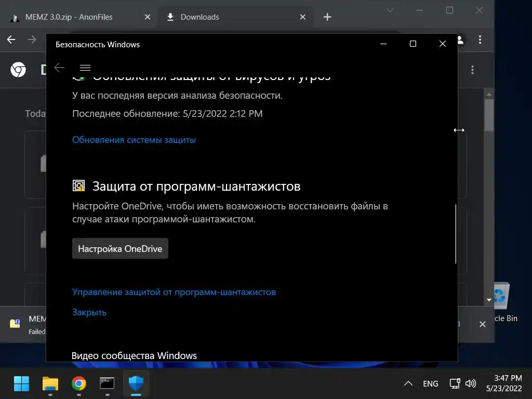Click the Настройка OneDrive button
The width and height of the screenshot is (532, 399).
click(x=120, y=249)
